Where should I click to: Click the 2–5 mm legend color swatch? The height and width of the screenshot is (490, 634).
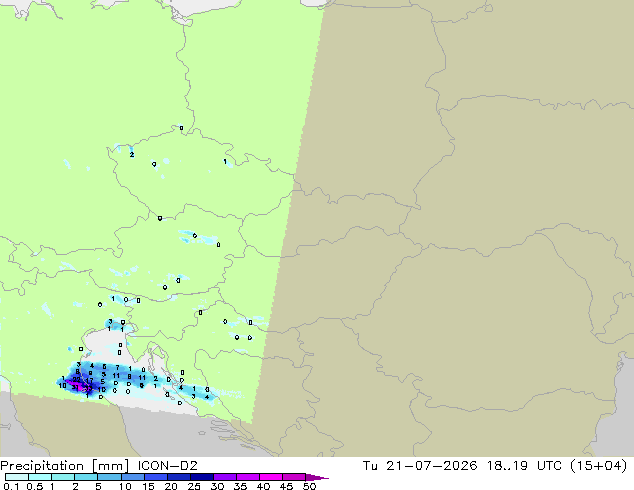click(x=86, y=477)
